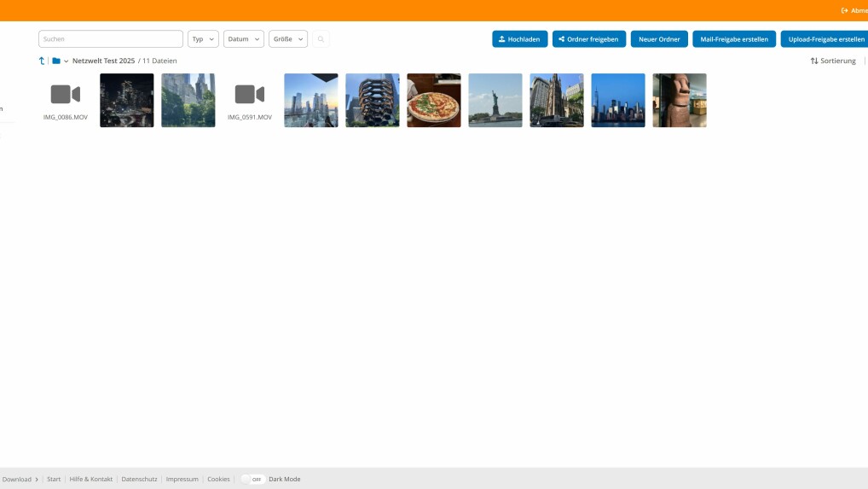This screenshot has height=489, width=868.
Task: Click the Ordner freigeben button
Action: coord(589,39)
